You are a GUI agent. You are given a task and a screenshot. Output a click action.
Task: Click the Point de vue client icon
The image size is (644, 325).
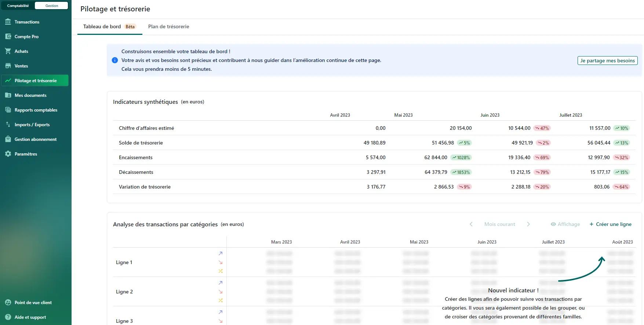tap(8, 303)
